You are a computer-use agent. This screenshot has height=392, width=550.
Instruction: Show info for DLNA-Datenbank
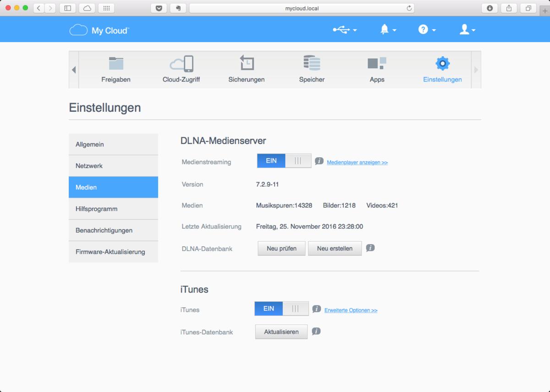[x=370, y=248]
